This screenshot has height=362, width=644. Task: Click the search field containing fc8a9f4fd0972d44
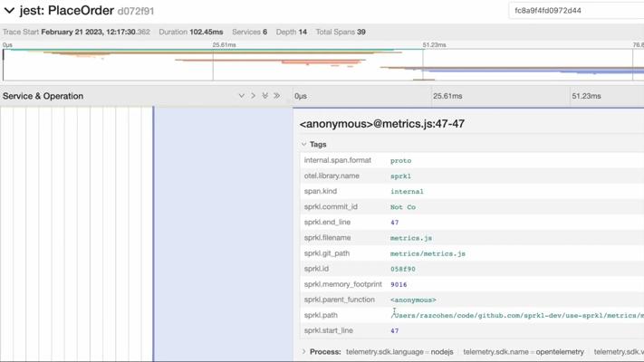pos(576,11)
